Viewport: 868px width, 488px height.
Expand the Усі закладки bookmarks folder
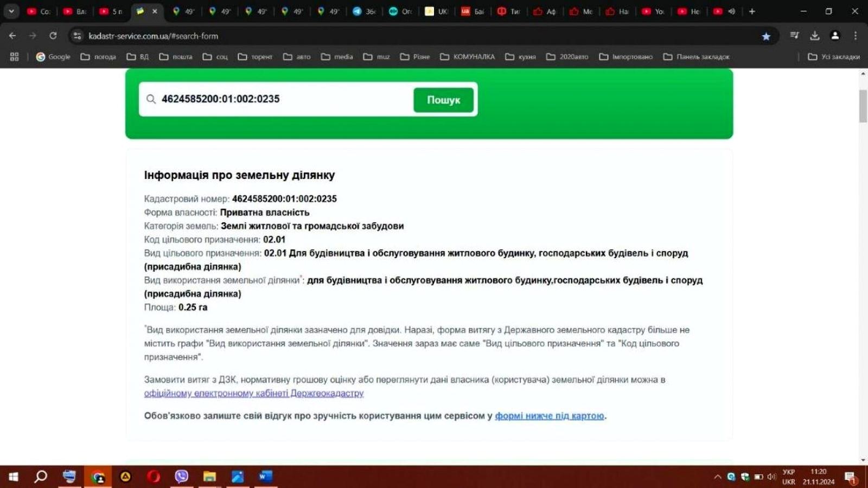point(834,56)
